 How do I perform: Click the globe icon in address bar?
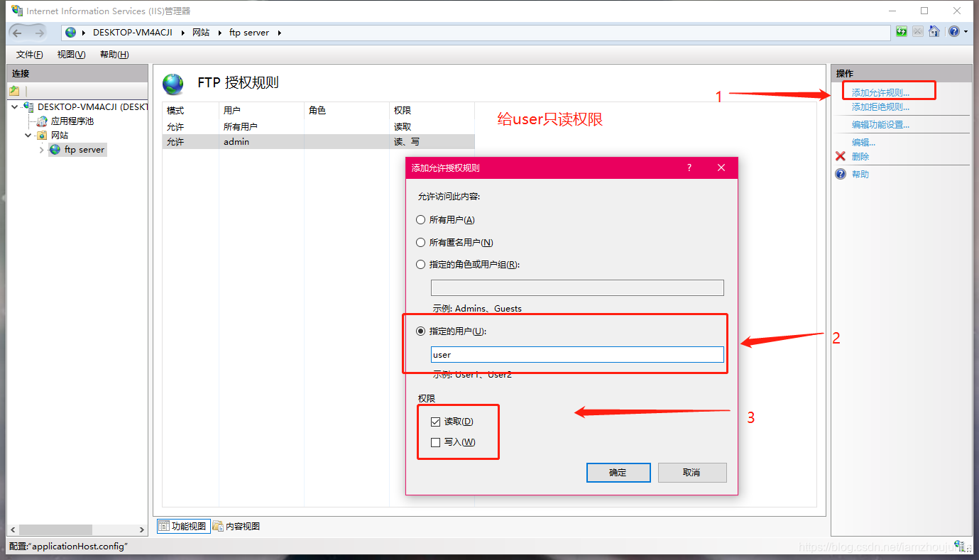(x=71, y=33)
